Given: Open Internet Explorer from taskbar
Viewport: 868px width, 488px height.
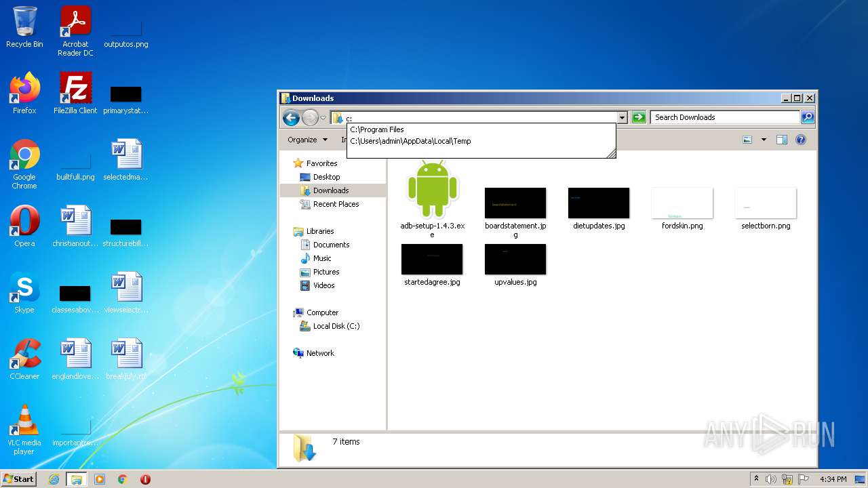Looking at the screenshot, I should pos(54,479).
